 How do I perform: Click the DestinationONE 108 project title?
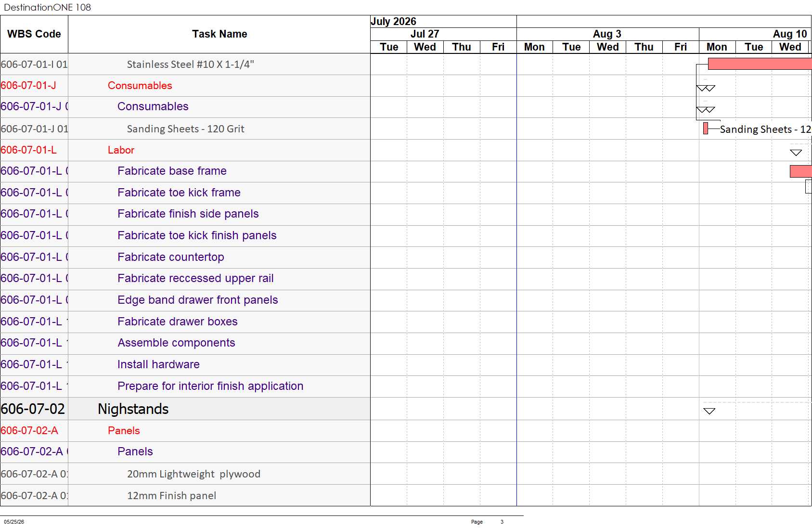pyautogui.click(x=47, y=7)
